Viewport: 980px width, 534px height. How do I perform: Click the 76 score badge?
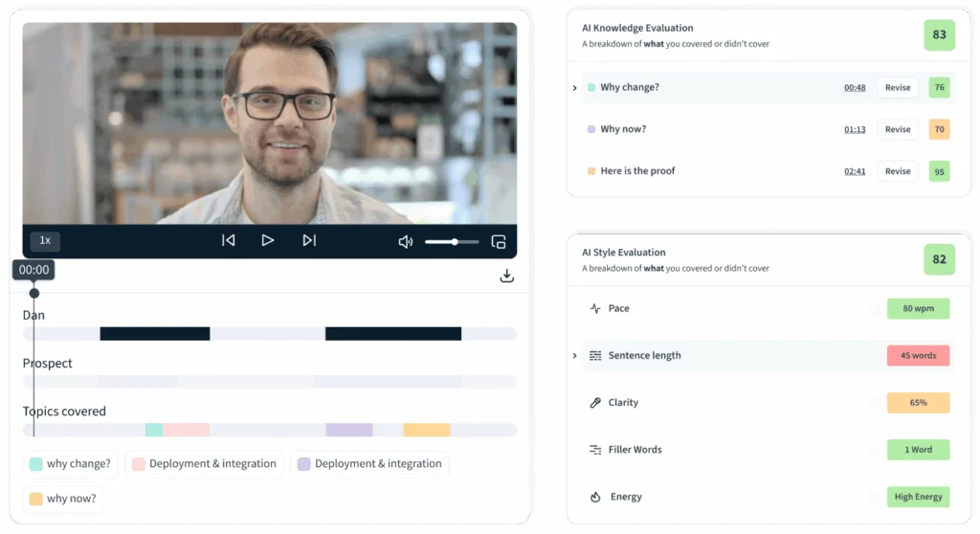point(939,87)
